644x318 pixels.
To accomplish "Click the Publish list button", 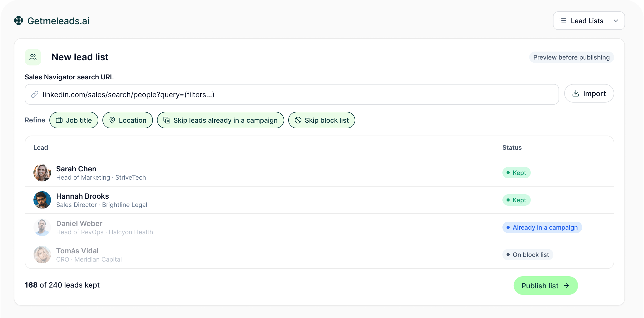I will pyautogui.click(x=546, y=286).
